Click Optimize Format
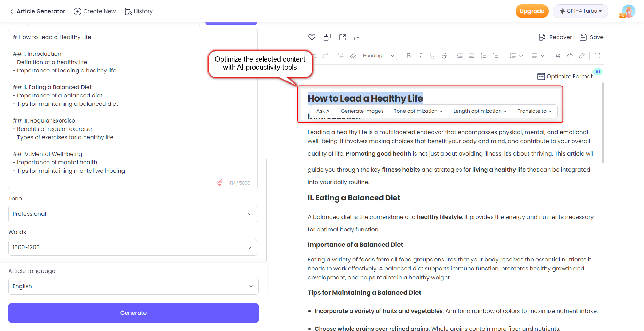 [x=565, y=77]
